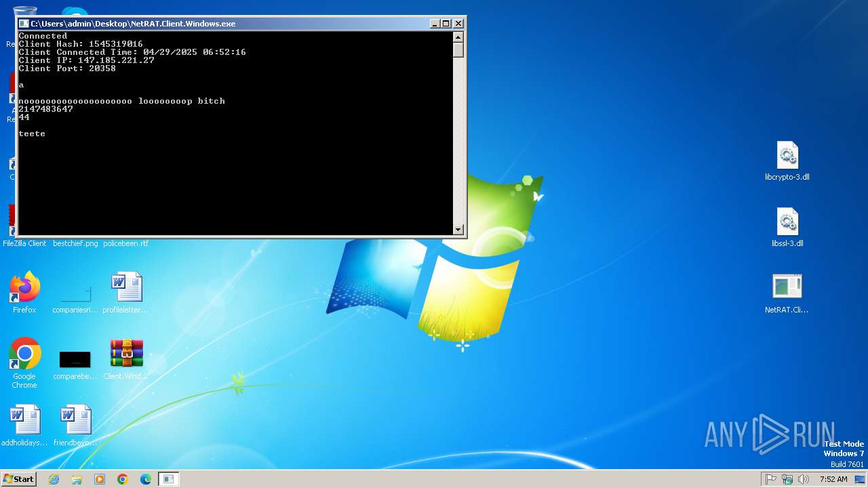Open the console window system menu icon
This screenshot has height=488, width=868.
24,23
